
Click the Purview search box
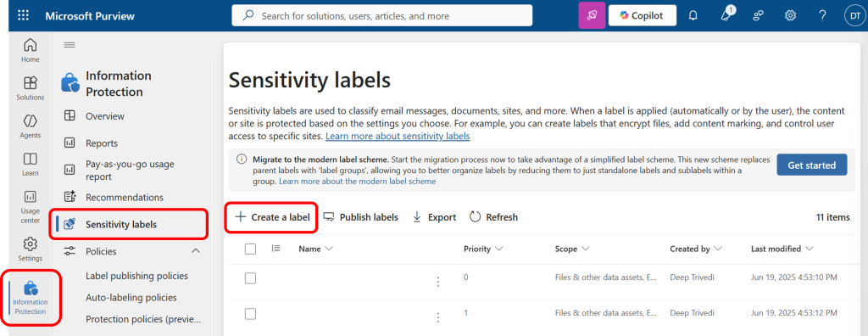(382, 15)
